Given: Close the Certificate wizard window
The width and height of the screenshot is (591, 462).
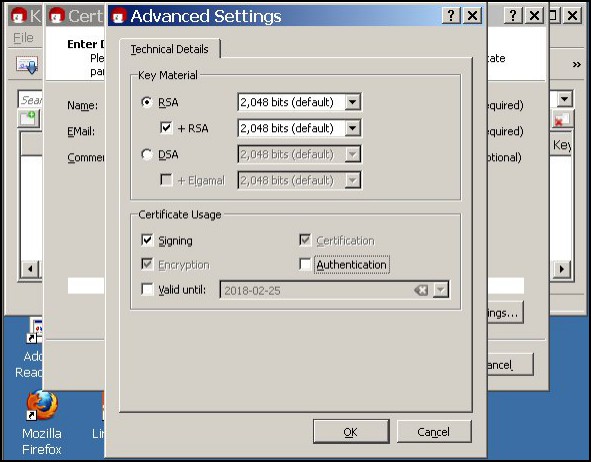Looking at the screenshot, I should point(534,16).
